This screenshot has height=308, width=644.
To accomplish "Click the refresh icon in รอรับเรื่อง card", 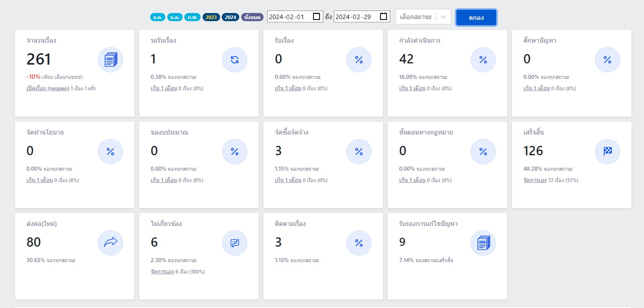I will [235, 60].
